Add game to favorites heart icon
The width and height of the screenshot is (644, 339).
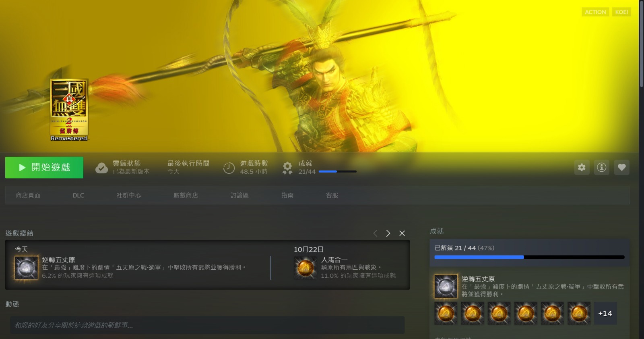click(622, 167)
